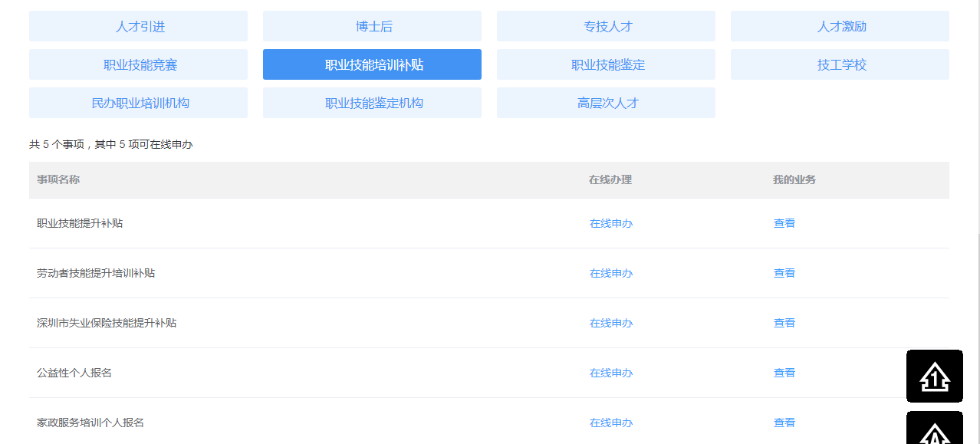Open the 高层次人才 category
This screenshot has width=980, height=444.
606,103
